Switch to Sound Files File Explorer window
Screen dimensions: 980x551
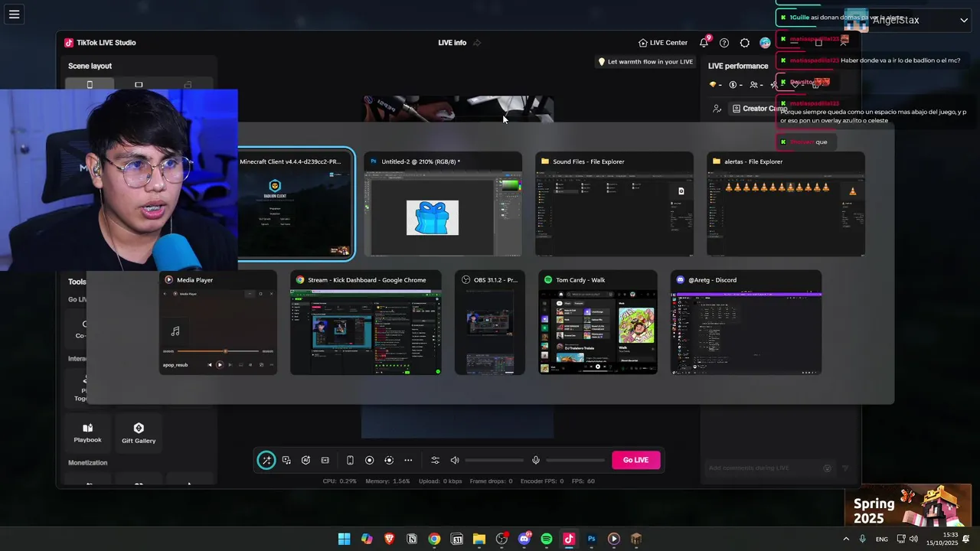point(614,204)
